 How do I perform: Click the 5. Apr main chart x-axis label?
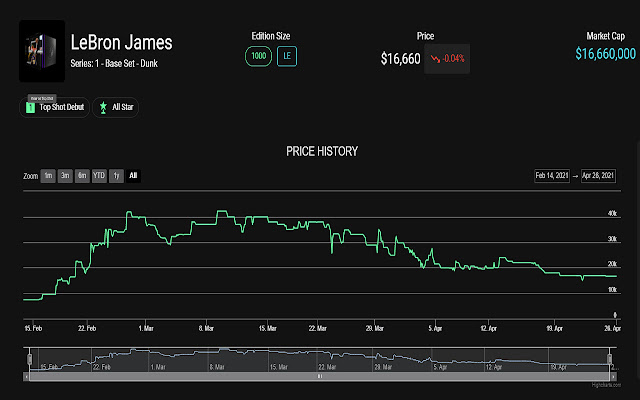(435, 328)
